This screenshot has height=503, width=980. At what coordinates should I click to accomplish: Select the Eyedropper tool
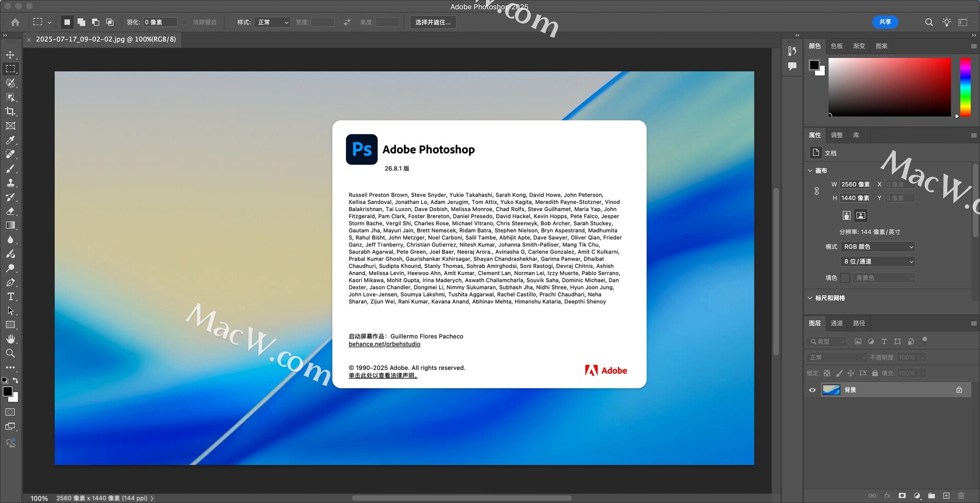coord(10,140)
